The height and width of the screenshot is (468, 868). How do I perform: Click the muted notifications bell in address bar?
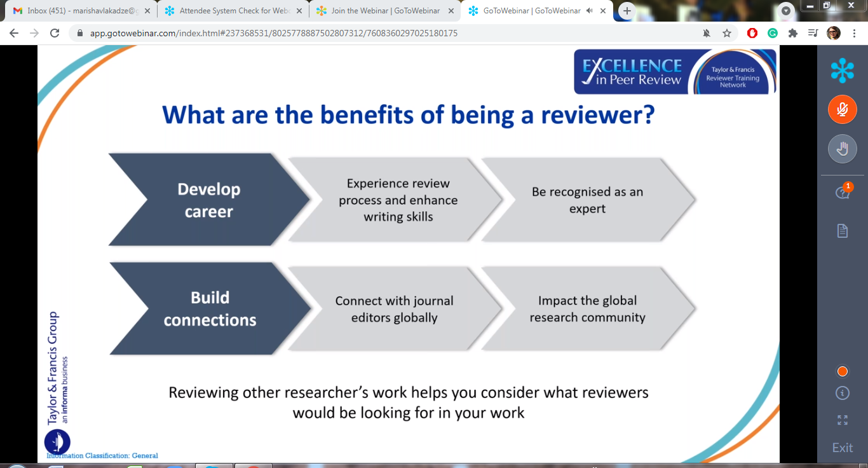tap(707, 34)
